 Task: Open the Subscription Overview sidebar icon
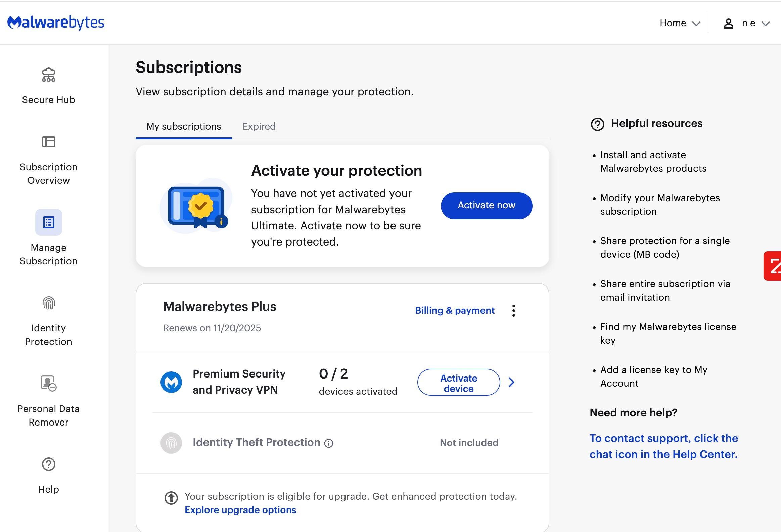tap(48, 142)
